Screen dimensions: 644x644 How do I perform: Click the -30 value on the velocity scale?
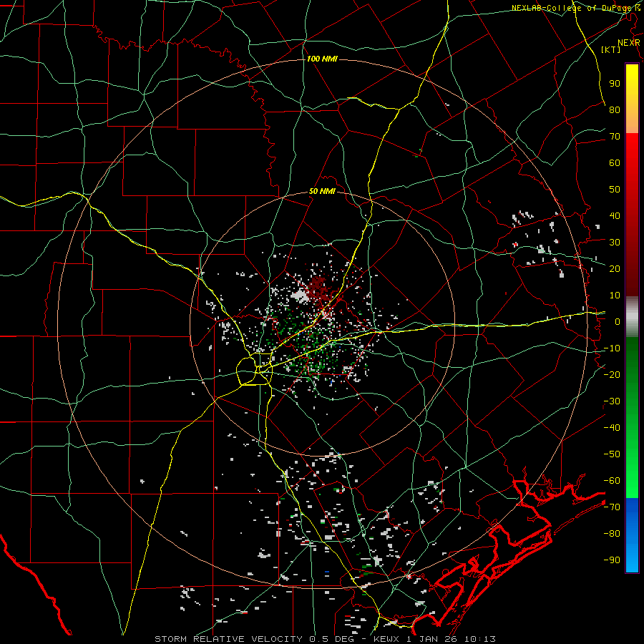tap(612, 401)
